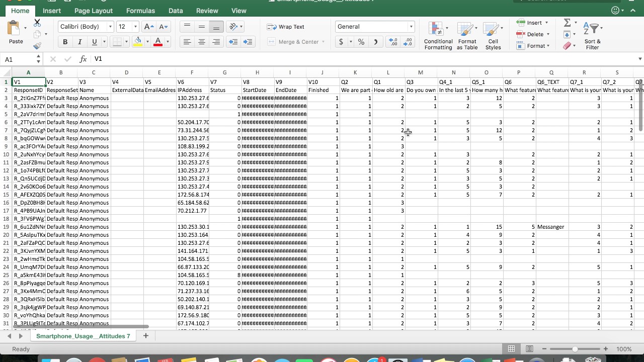Screen dimensions: 644x362
Task: Align text to bottom of cell
Action: point(216,27)
